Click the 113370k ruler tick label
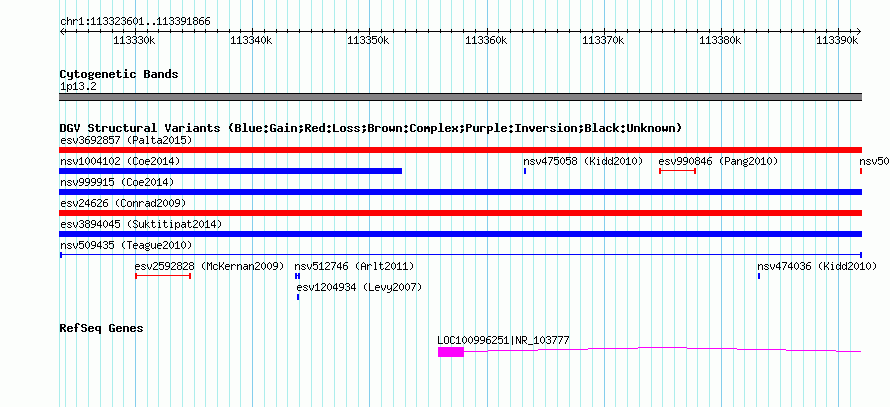 (x=603, y=40)
